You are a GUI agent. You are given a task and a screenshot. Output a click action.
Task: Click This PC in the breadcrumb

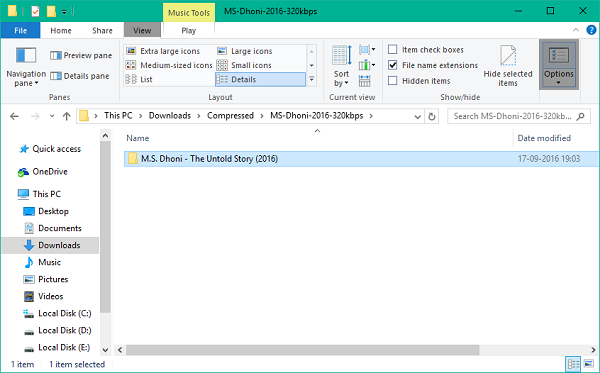click(118, 116)
